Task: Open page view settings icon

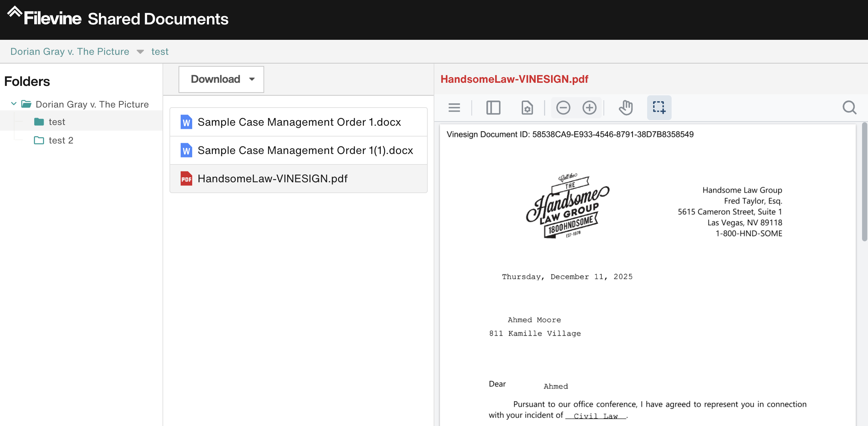Action: [x=527, y=108]
